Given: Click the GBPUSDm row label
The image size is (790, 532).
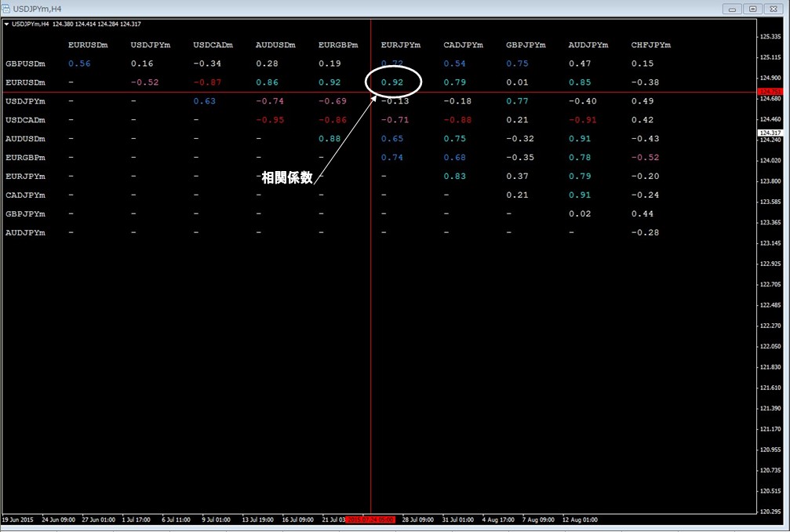Looking at the screenshot, I should (25, 64).
